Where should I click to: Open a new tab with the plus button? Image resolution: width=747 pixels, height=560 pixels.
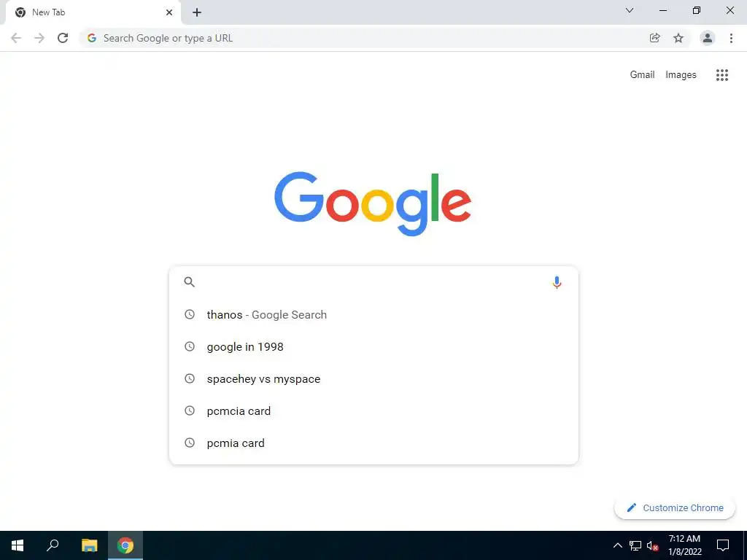pos(197,12)
